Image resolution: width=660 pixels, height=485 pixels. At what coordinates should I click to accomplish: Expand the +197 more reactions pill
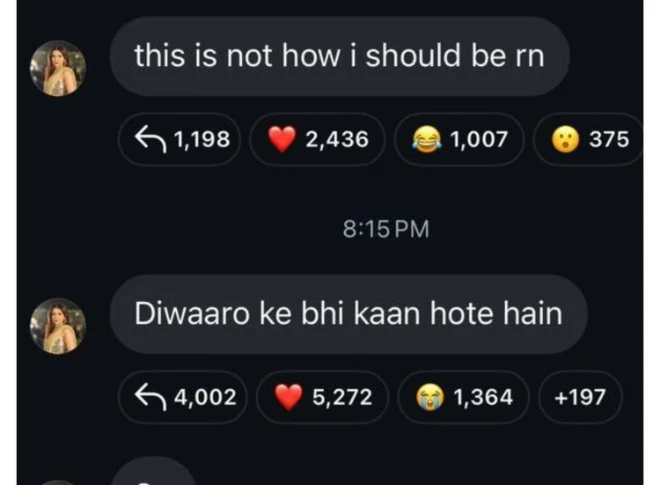point(580,397)
